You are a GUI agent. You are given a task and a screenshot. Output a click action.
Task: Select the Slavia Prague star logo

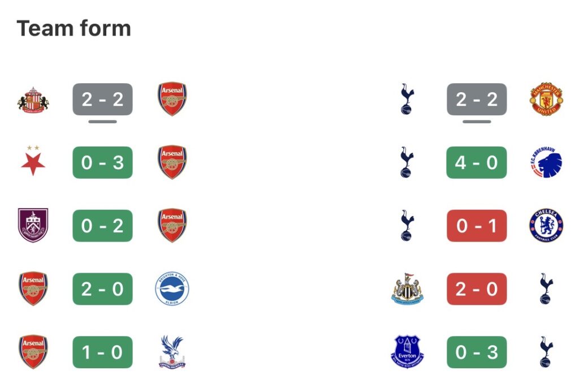(33, 162)
